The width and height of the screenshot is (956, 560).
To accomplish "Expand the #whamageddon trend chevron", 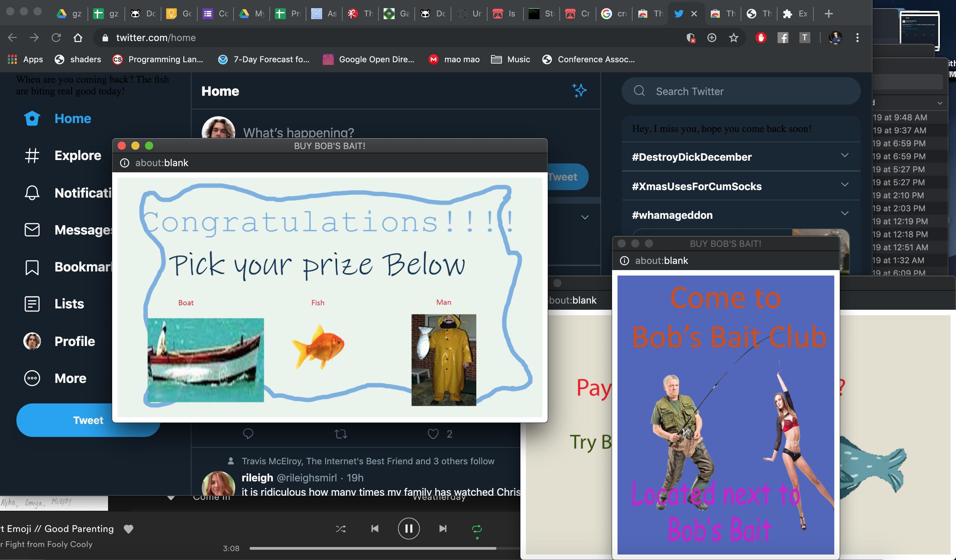I will click(x=845, y=214).
